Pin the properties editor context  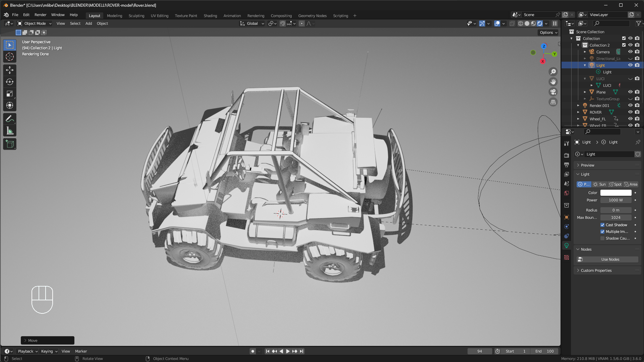pos(638,142)
